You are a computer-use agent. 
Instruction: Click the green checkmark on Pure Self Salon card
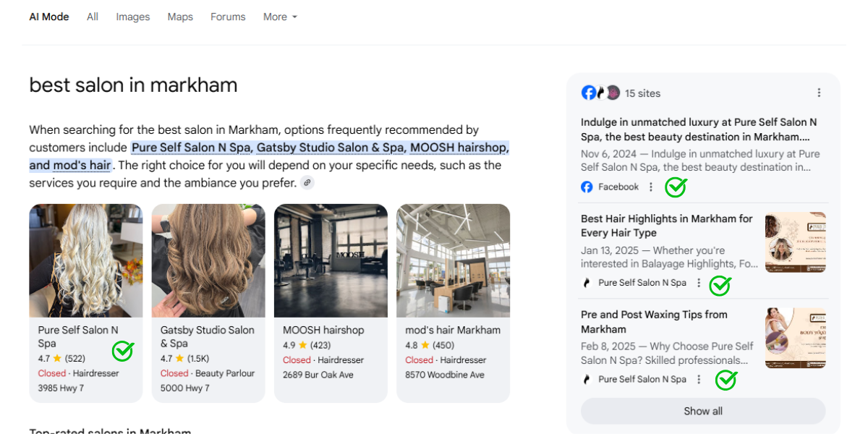(x=123, y=351)
